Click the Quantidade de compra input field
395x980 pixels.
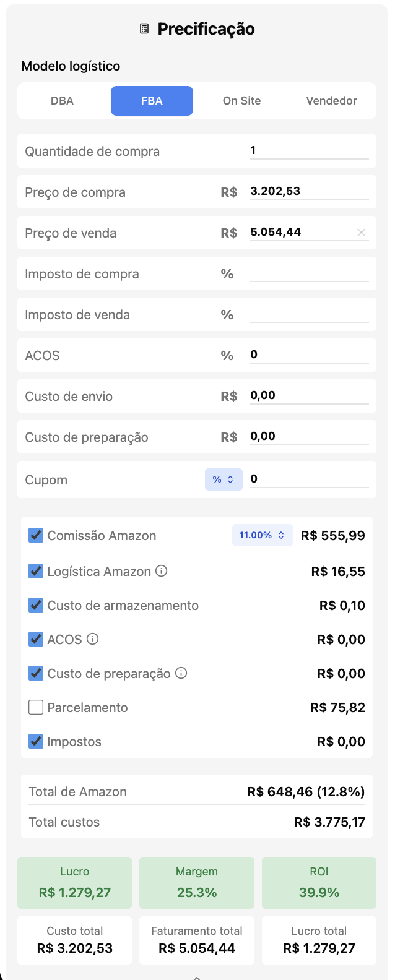click(x=310, y=150)
